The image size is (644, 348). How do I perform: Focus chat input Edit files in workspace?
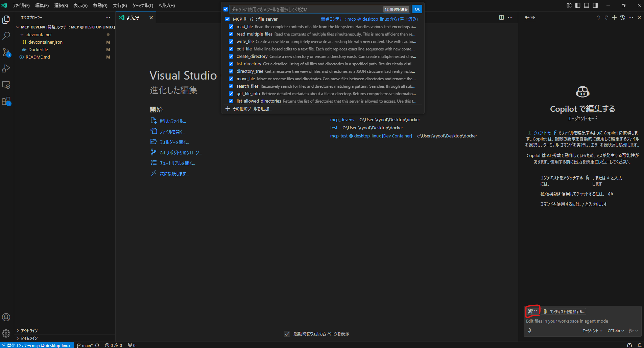point(582,321)
